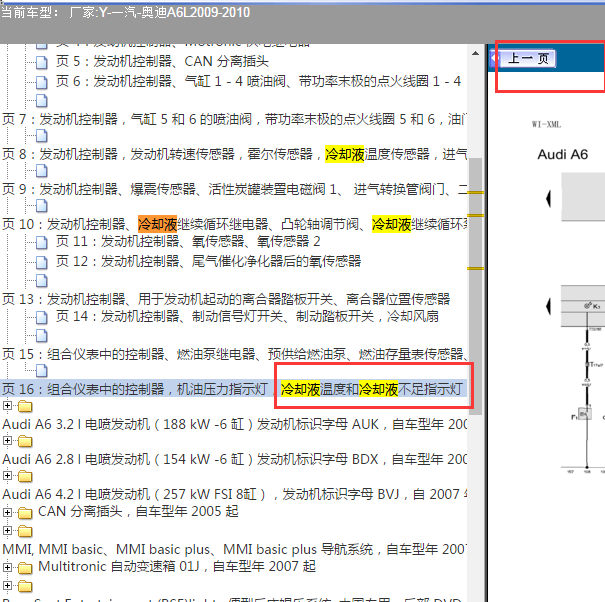The height and width of the screenshot is (602, 605).
Task: Open 页 14 制动信号灯开关 entry
Action: tap(247, 316)
